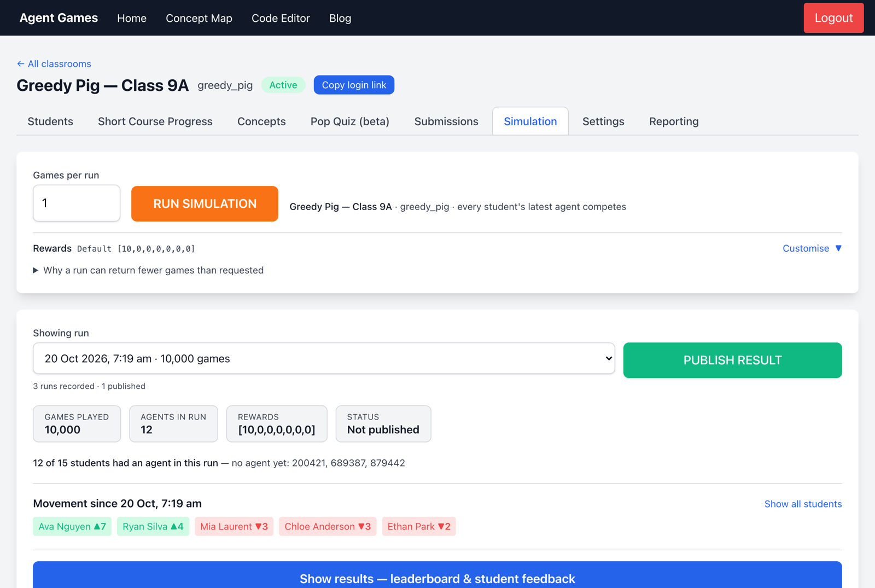Open the Pop Quiz (beta) tab
Viewport: 875px width, 588px height.
(350, 121)
